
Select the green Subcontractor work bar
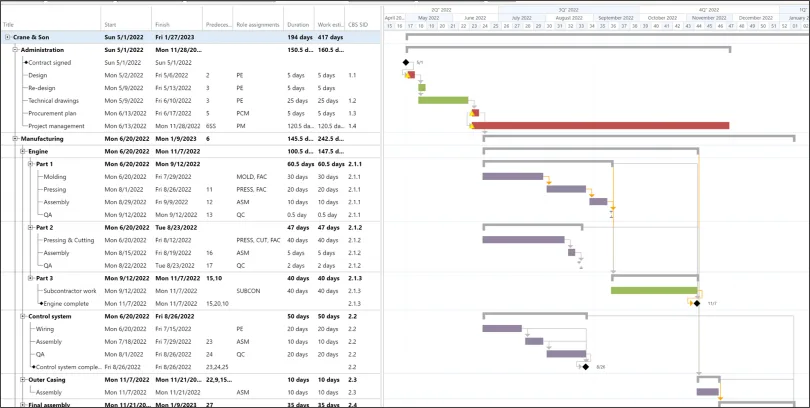point(653,290)
